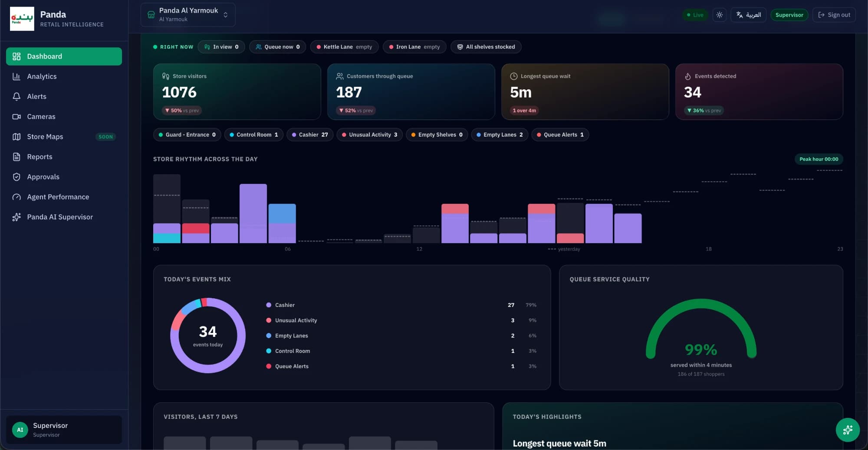Click the store icon in the location selector
This screenshot has height=450, width=868.
[151, 15]
